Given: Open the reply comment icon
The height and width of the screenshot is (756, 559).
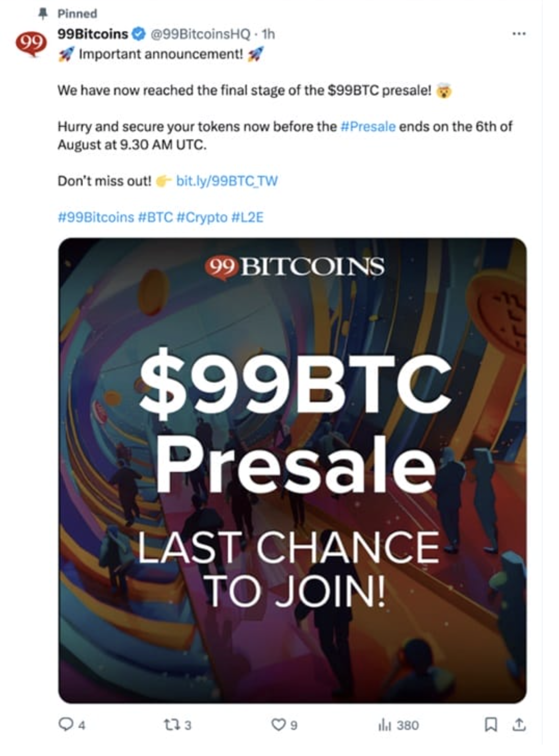Looking at the screenshot, I should pyautogui.click(x=66, y=724).
